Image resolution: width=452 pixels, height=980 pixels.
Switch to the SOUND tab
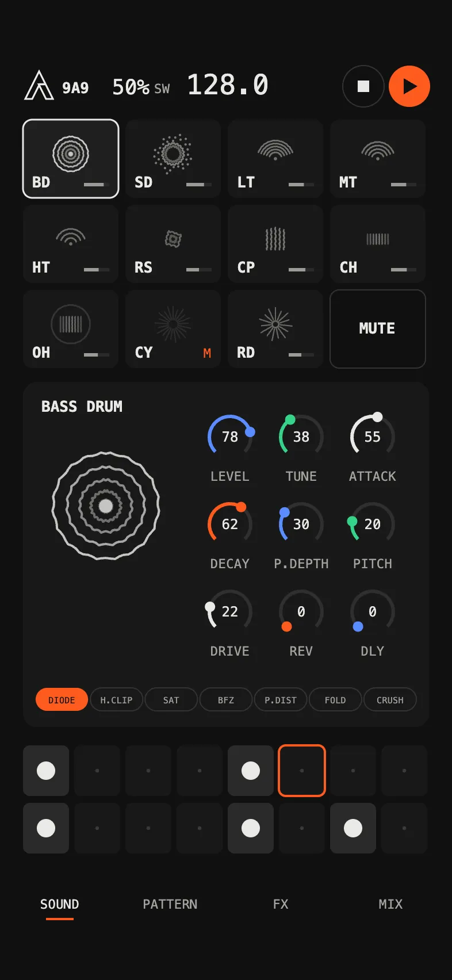coord(60,905)
